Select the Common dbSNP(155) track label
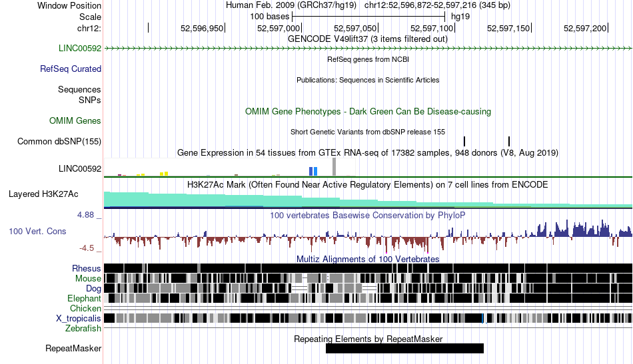Screen dimensions: 633x364 coord(59,142)
